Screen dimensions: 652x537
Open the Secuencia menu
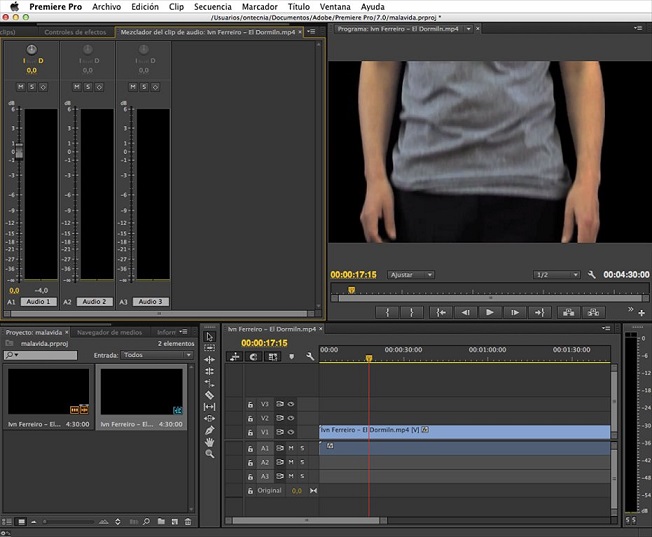pyautogui.click(x=212, y=6)
